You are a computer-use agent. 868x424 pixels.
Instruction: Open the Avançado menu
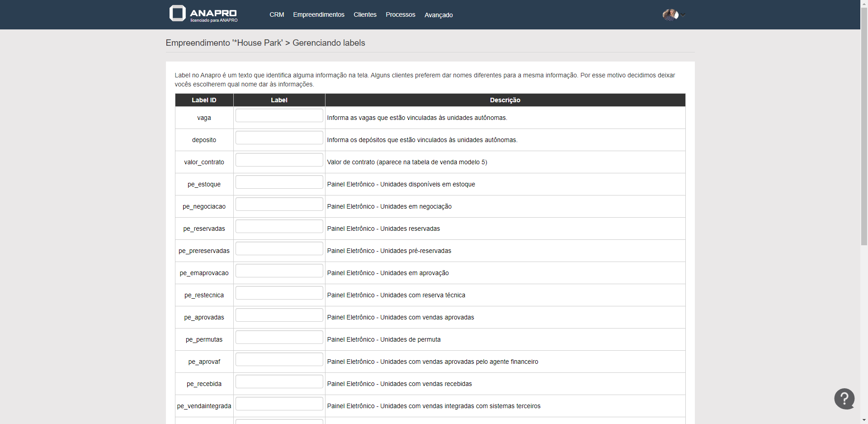tap(438, 15)
